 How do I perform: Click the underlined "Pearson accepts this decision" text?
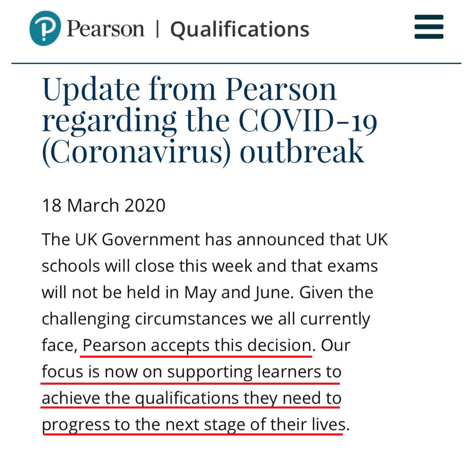pos(197,345)
